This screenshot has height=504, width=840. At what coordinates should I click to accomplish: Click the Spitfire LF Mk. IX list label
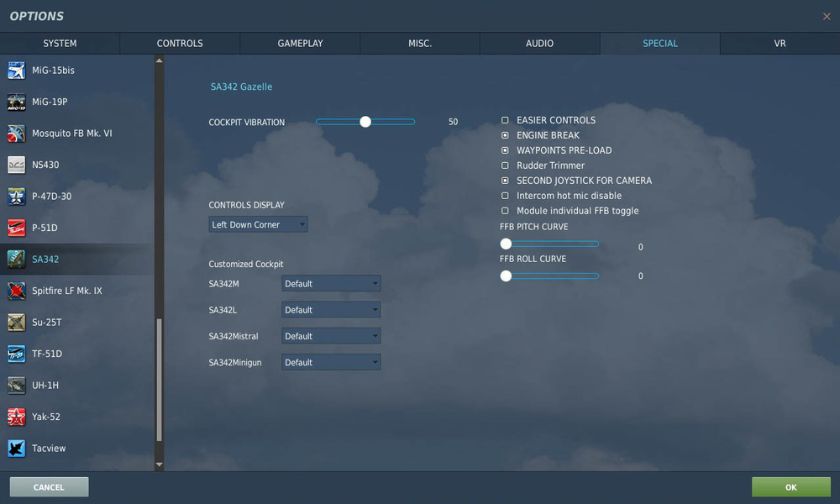(x=67, y=291)
